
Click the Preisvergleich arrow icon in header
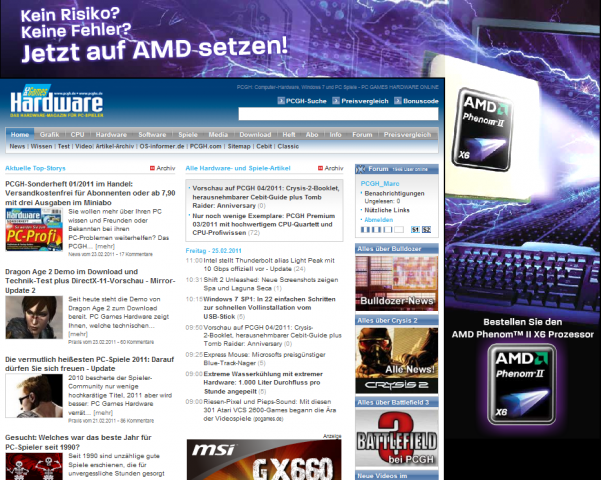point(336,101)
